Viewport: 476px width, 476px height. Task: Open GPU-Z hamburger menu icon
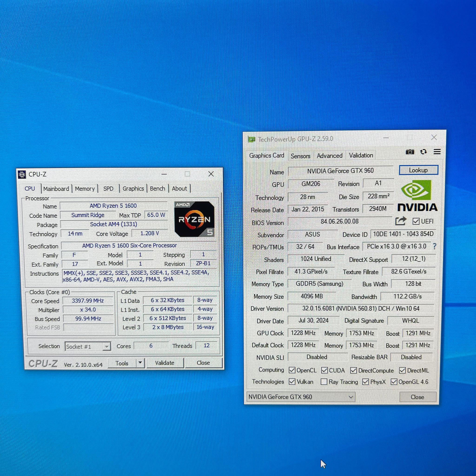(x=437, y=152)
